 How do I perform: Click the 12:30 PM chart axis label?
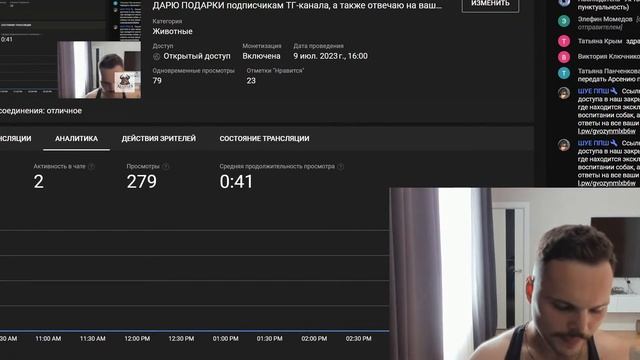[x=181, y=339]
